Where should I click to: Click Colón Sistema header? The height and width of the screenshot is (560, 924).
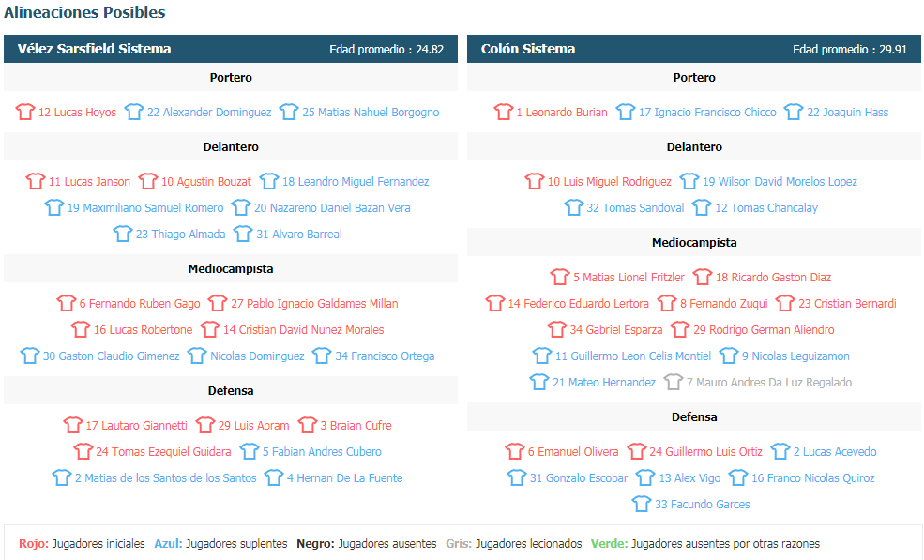coord(528,49)
